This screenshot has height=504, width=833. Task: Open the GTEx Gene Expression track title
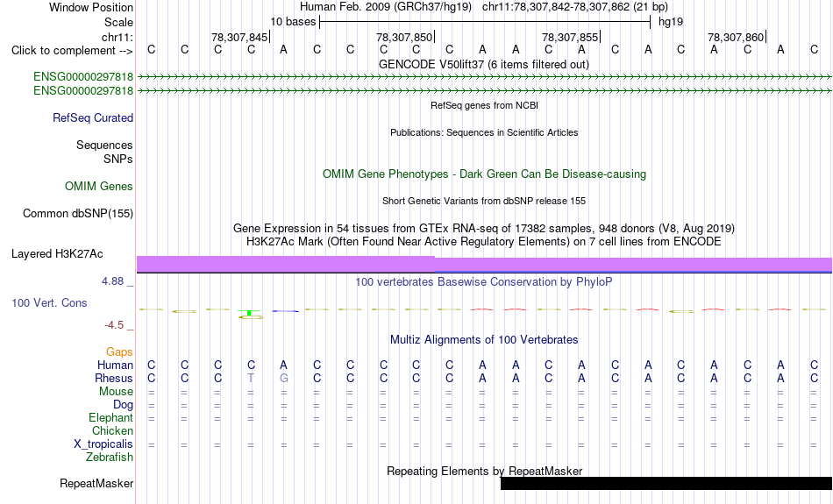tap(484, 229)
